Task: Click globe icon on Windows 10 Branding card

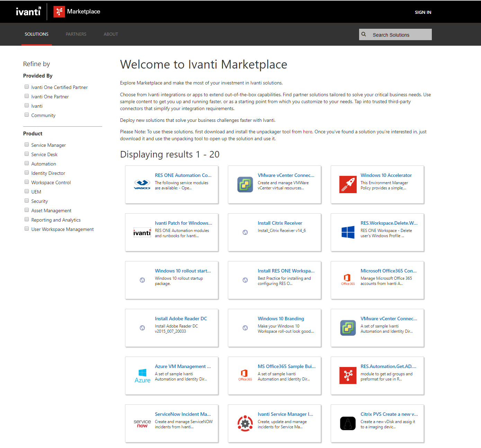Action: point(245,328)
